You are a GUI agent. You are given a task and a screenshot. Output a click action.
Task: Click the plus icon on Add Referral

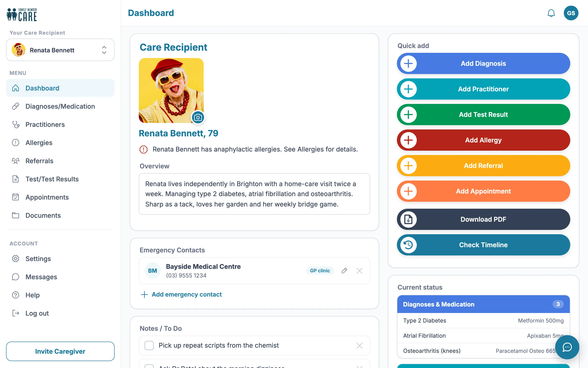(x=408, y=166)
